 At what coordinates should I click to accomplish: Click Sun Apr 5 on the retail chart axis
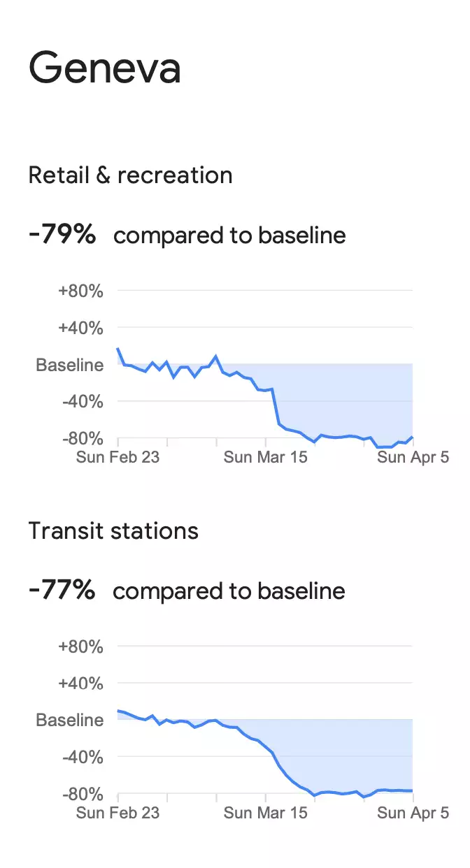coord(413,458)
